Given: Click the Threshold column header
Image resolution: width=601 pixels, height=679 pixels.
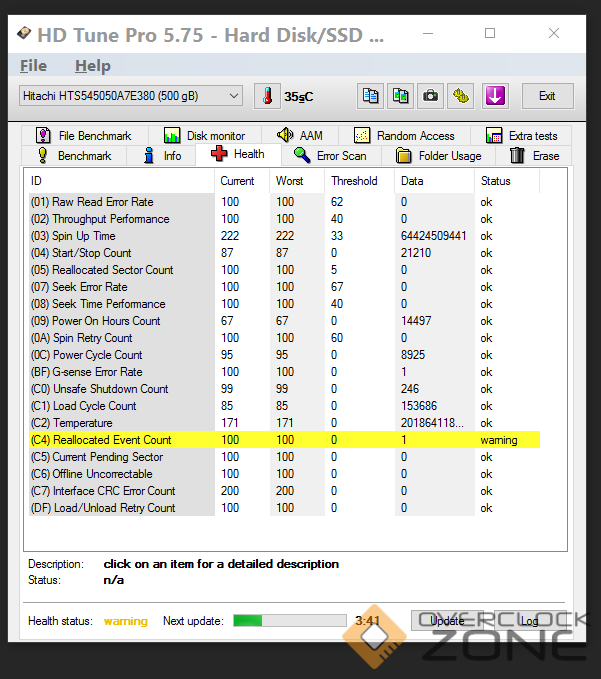Looking at the screenshot, I should (x=359, y=181).
